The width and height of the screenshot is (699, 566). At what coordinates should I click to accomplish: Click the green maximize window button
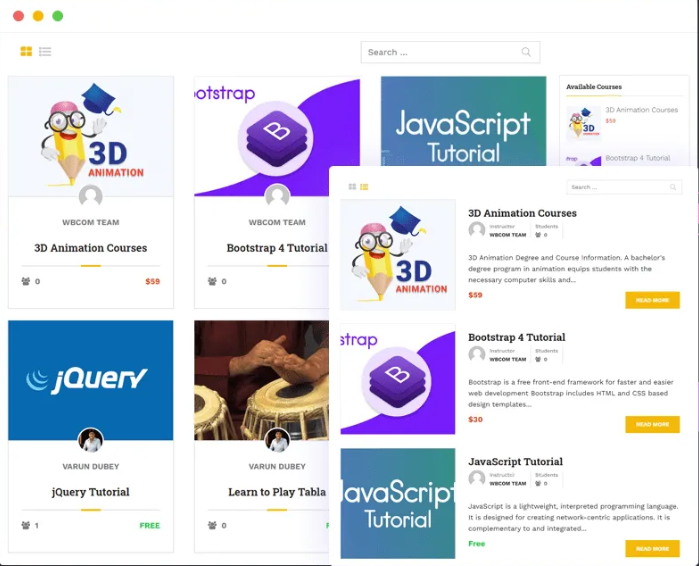(x=58, y=16)
